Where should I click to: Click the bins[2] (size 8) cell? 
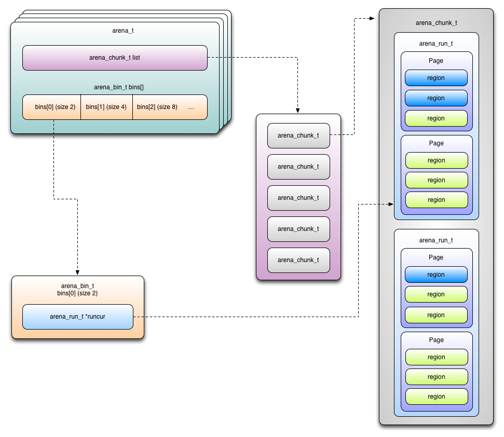[x=157, y=107]
